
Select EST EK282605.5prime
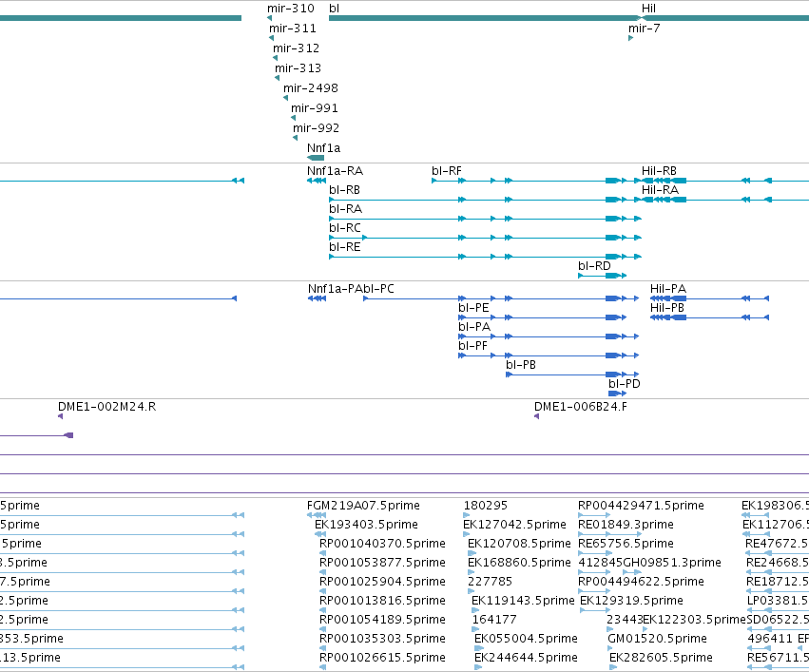coord(613,667)
